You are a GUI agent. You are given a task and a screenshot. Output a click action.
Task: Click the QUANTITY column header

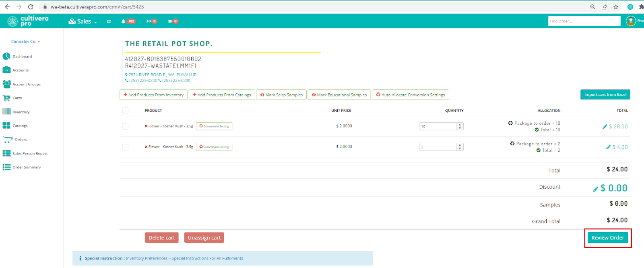coord(454,111)
